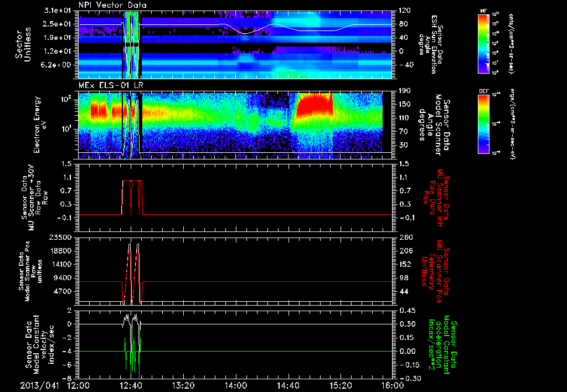
Task: Click the 14:40 time axis label
Action: pyautogui.click(x=288, y=385)
